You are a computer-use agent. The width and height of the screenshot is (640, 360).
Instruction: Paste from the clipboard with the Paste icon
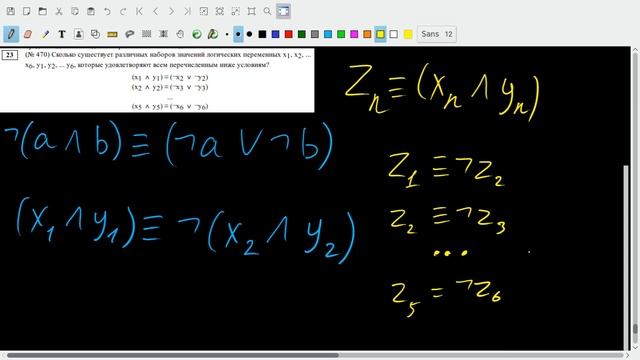point(91,11)
